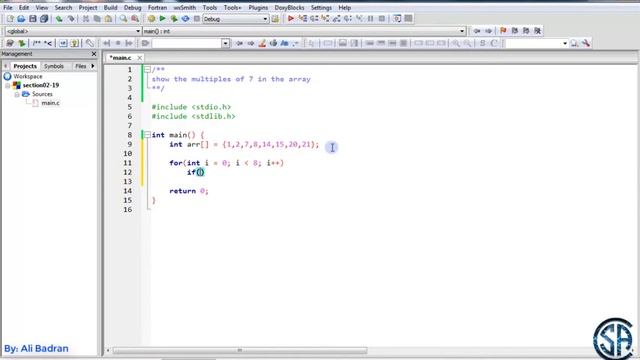The image size is (640, 360).
Task: Select main.c in the project tree
Action: 50,103
